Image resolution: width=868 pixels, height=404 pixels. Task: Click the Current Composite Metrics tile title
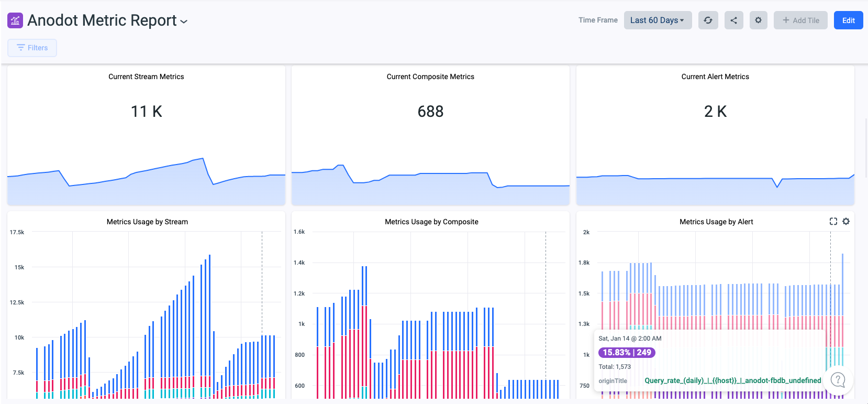[x=430, y=77]
